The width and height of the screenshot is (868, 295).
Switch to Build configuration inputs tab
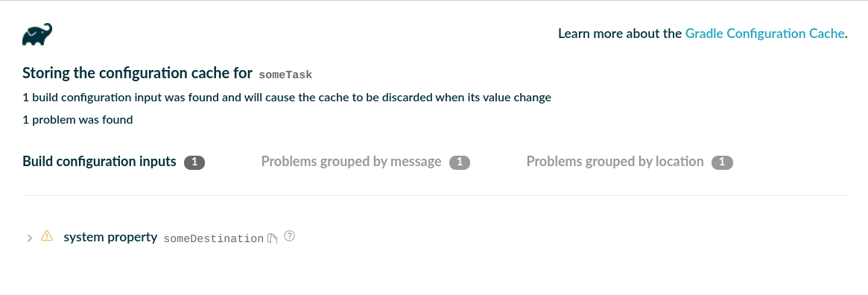point(99,162)
